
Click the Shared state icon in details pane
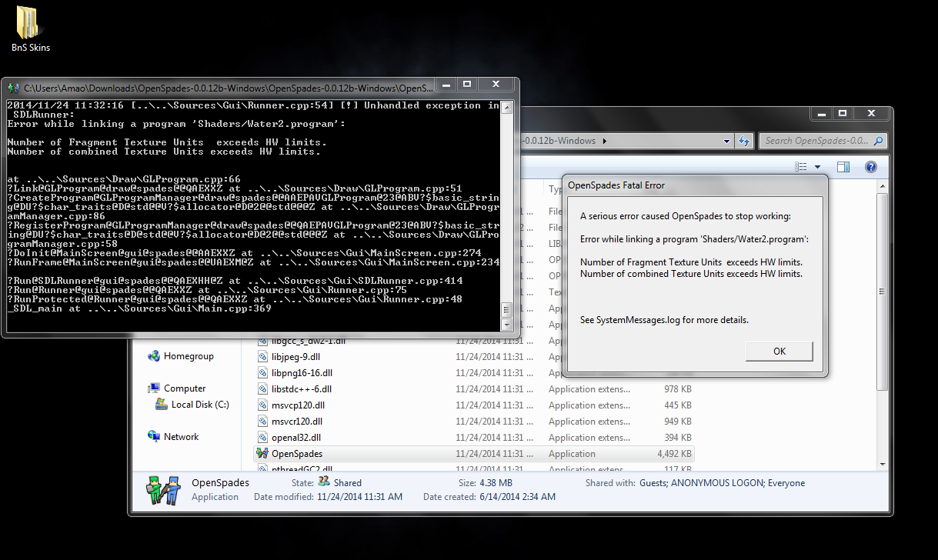325,482
